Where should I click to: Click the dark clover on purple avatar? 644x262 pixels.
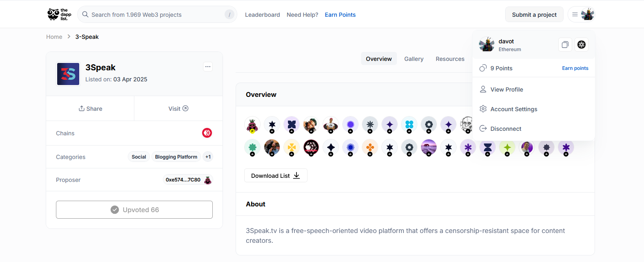click(x=292, y=125)
